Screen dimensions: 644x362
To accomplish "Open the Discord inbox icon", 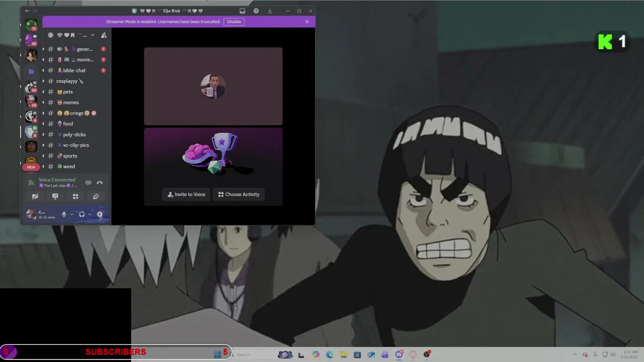I will 242,11.
